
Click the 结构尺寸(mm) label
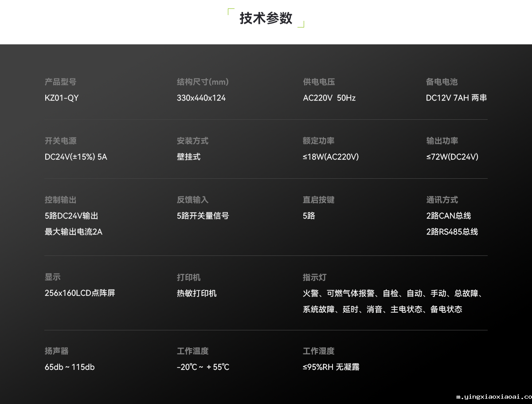point(202,82)
